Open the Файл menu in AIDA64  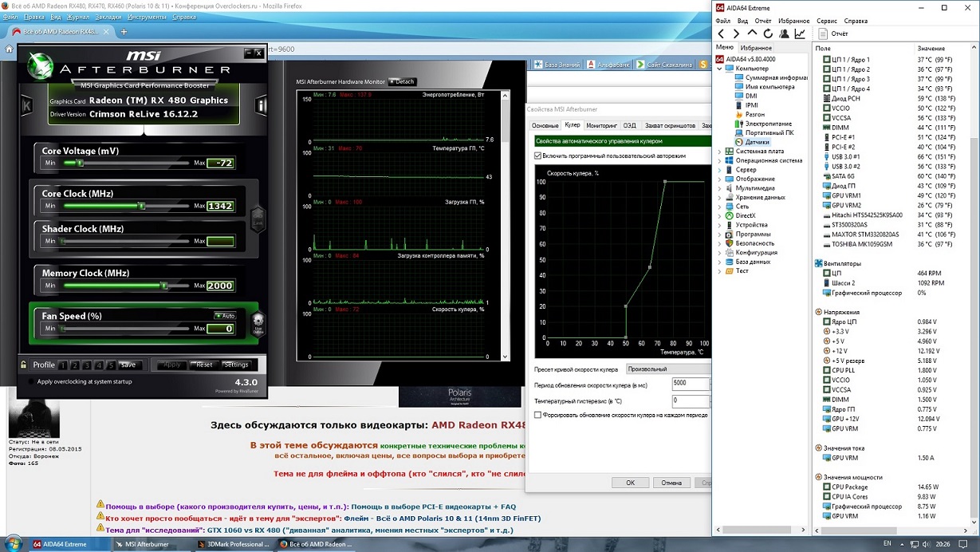(x=723, y=21)
